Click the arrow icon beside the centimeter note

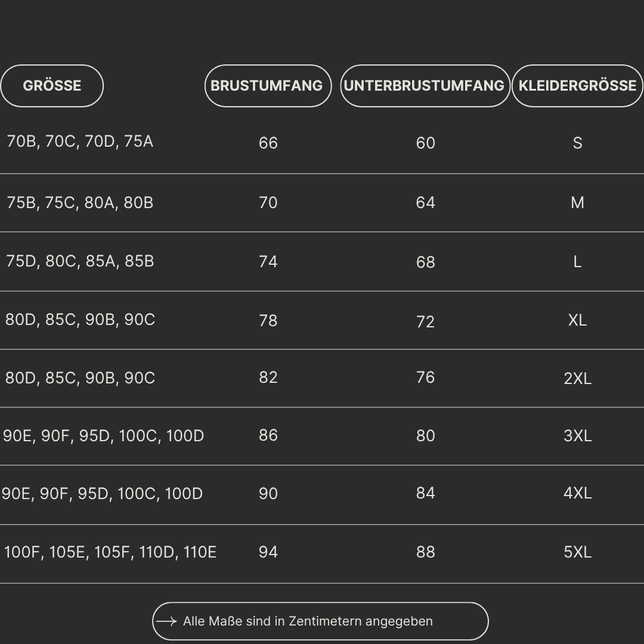167,621
